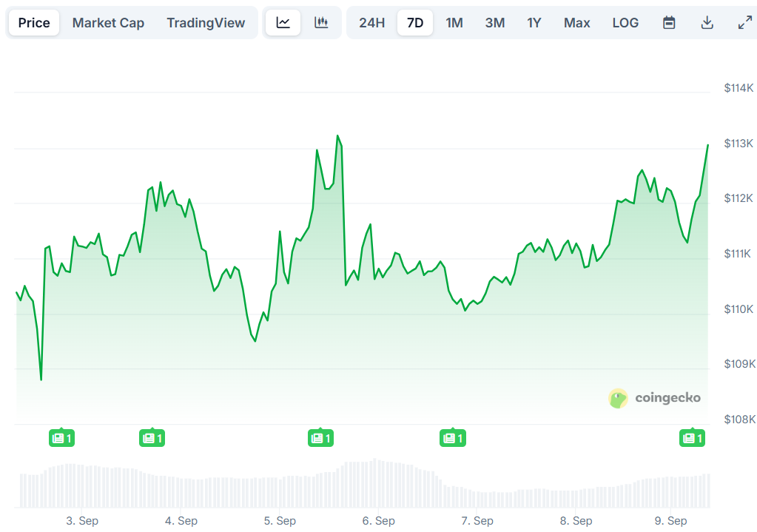Image resolution: width=757 pixels, height=532 pixels.
Task: Click the price low below $109K
Action: pyautogui.click(x=41, y=380)
